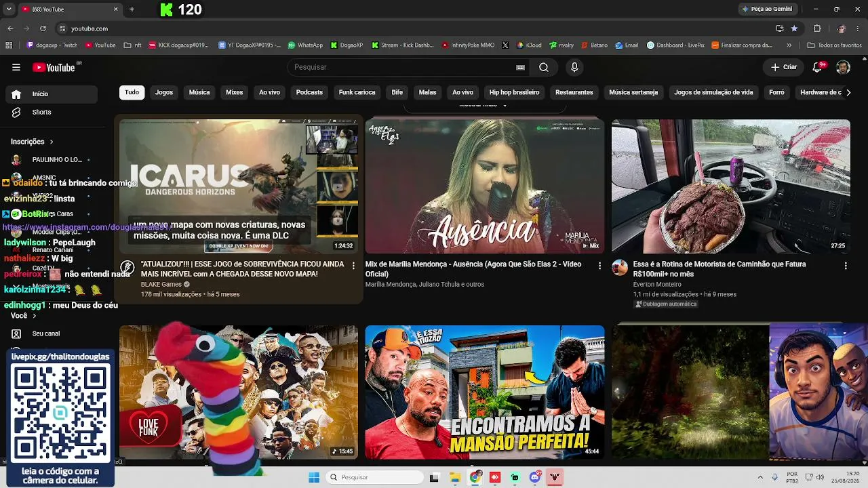868x488 pixels.
Task: Open more options for the truck driver video
Action: [846, 266]
